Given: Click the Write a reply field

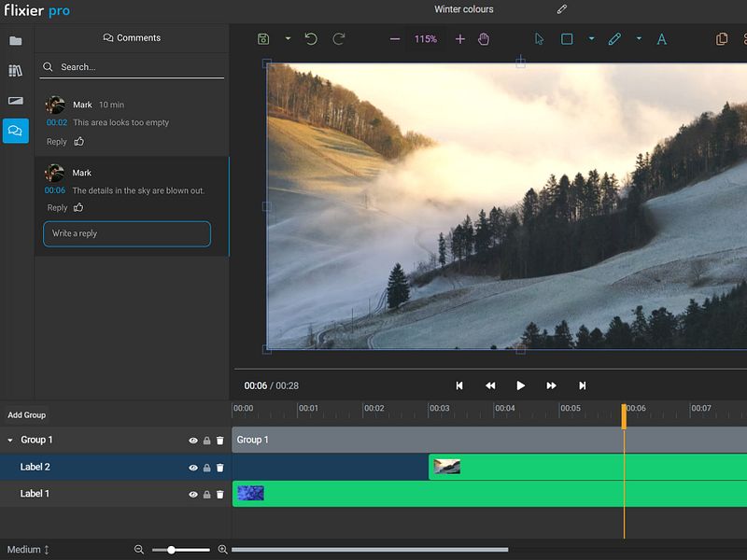Looking at the screenshot, I should (127, 233).
